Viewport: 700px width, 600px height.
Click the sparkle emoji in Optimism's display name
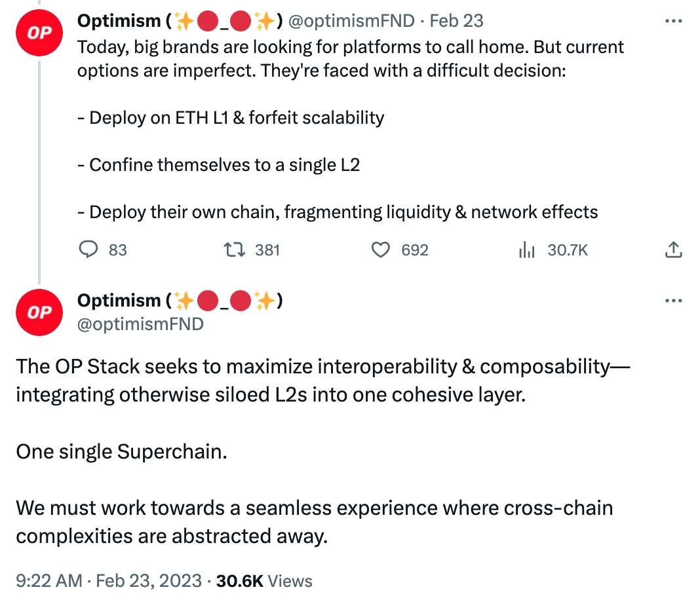click(x=185, y=20)
